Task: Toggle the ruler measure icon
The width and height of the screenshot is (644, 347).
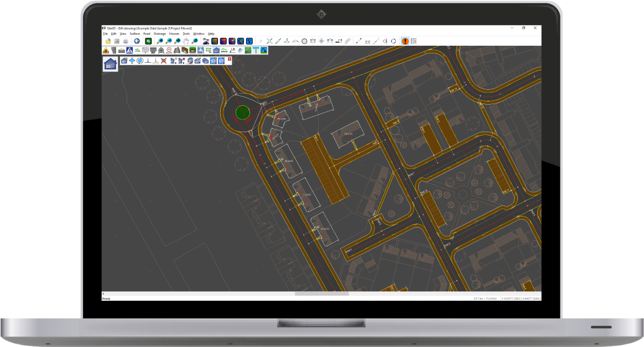Action: tap(347, 41)
